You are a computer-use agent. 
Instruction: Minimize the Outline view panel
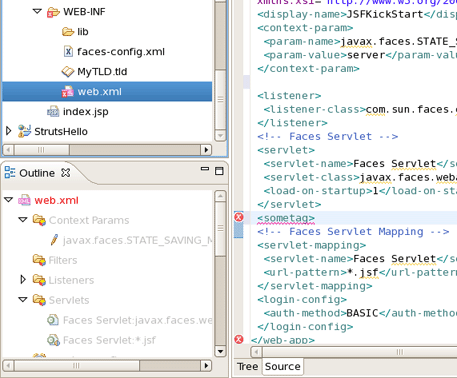(205, 169)
